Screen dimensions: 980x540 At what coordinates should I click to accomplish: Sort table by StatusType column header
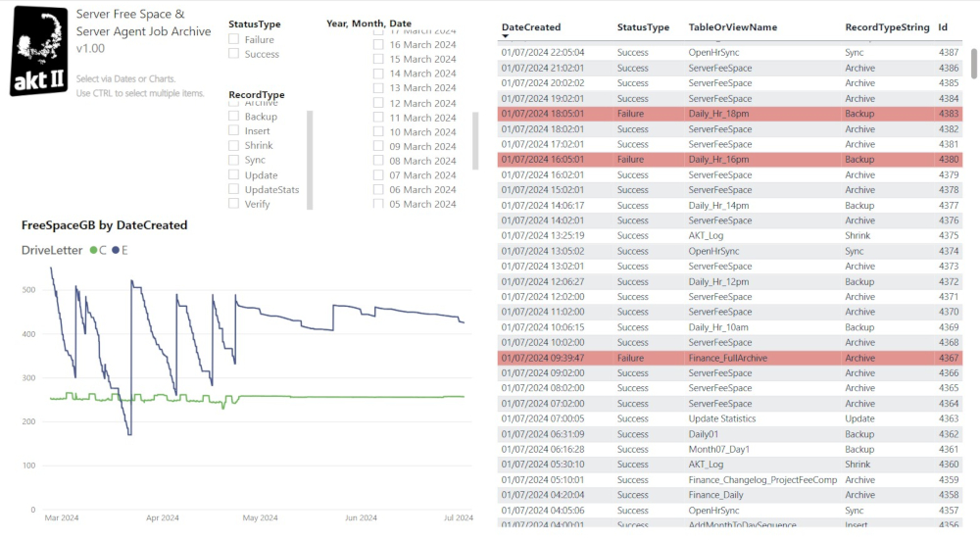[643, 27]
